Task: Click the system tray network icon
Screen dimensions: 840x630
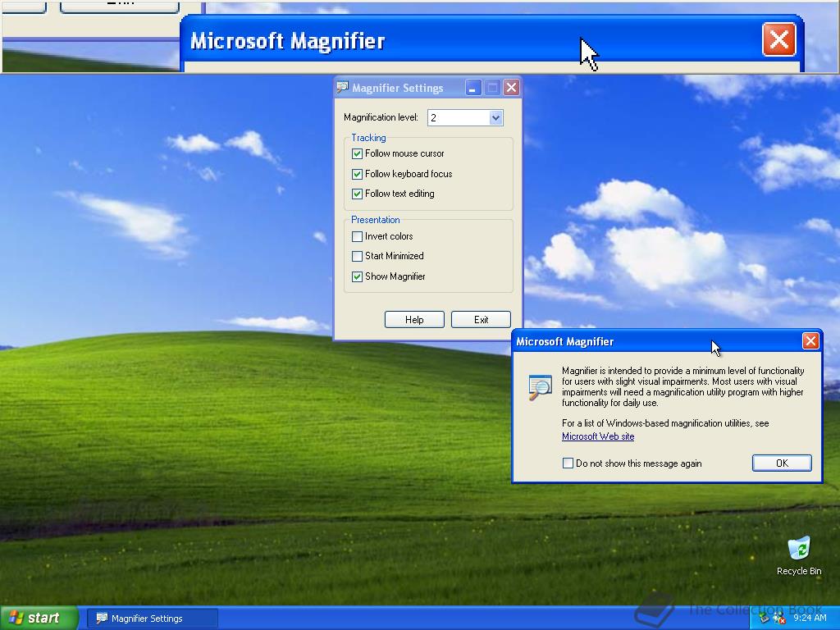Action: point(765,619)
